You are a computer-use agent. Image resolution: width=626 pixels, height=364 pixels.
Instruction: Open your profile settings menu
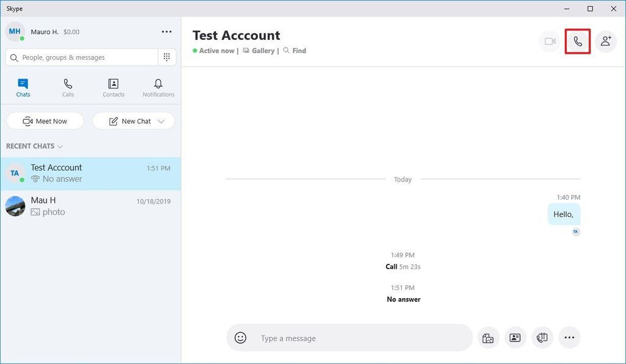(166, 31)
